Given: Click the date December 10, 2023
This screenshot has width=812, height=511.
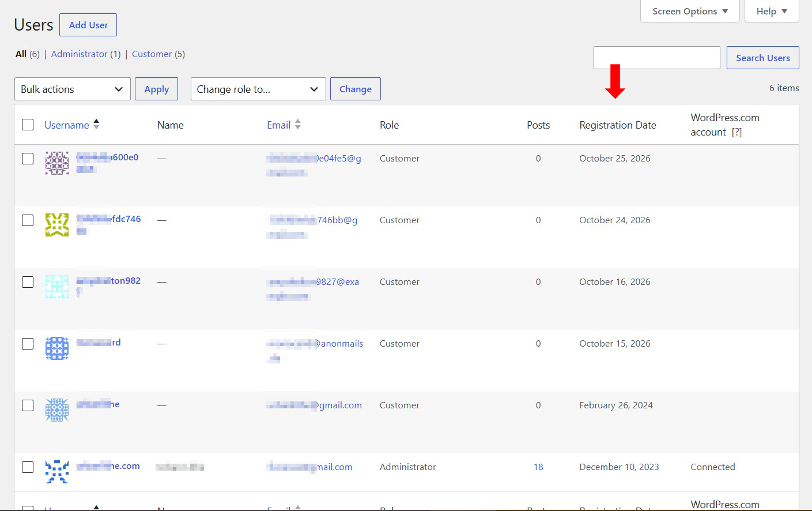Looking at the screenshot, I should (x=619, y=467).
